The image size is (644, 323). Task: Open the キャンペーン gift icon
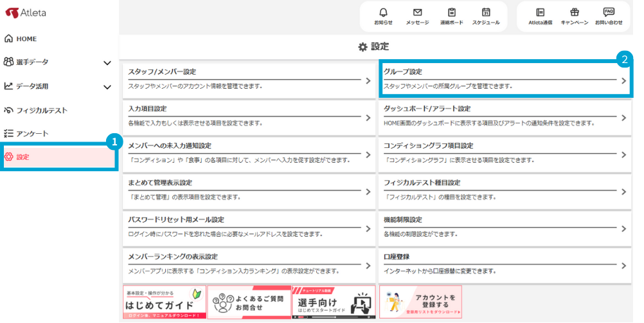574,16
